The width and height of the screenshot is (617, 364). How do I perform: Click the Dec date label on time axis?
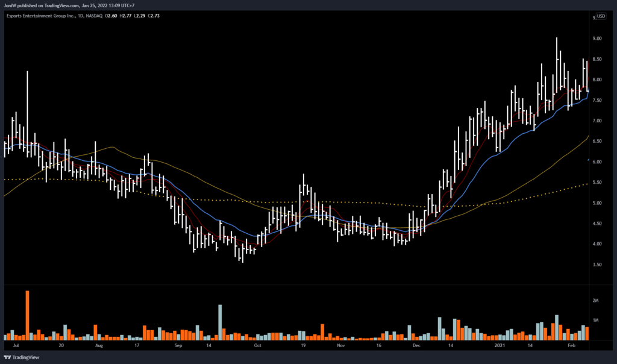416,347
